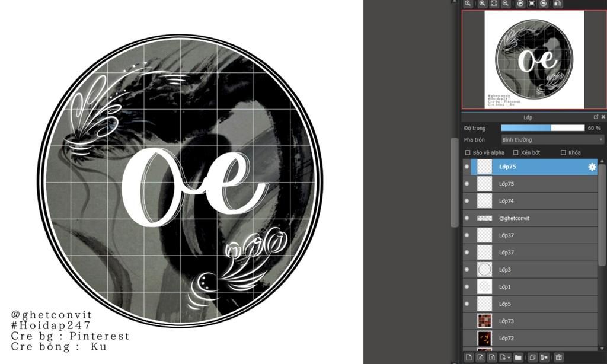This screenshot has width=607, height=364.
Task: Hide the Lớp3 layer
Action: [x=467, y=270]
